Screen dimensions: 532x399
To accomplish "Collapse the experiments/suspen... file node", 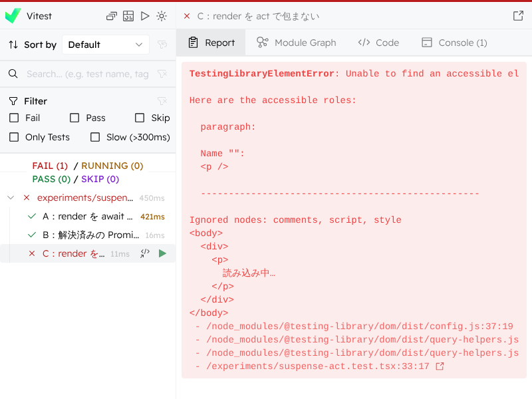I will click(x=11, y=198).
